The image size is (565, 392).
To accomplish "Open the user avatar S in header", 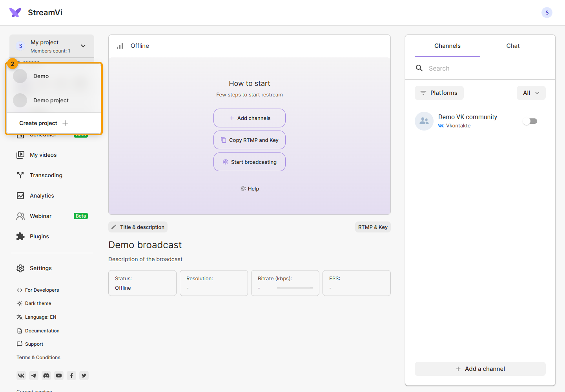I will 547,13.
